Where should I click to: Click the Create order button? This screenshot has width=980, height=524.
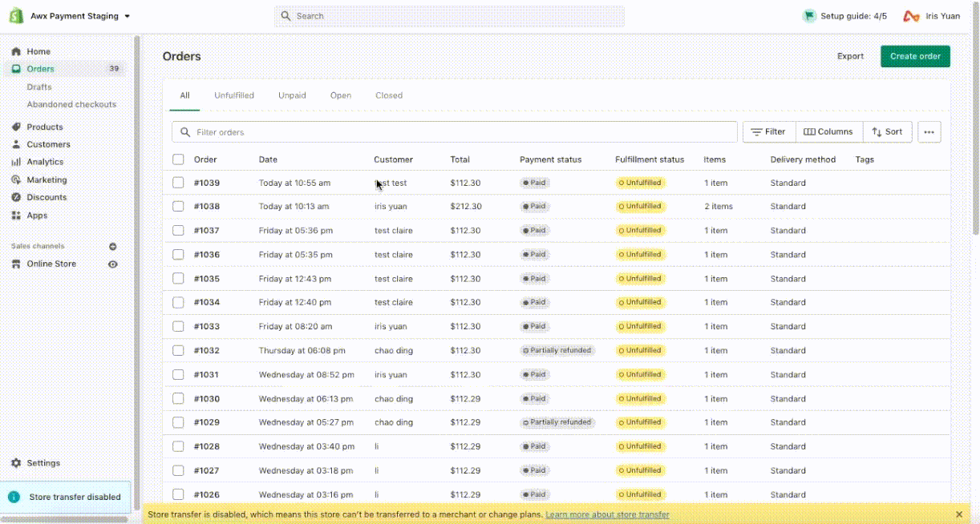click(x=915, y=56)
